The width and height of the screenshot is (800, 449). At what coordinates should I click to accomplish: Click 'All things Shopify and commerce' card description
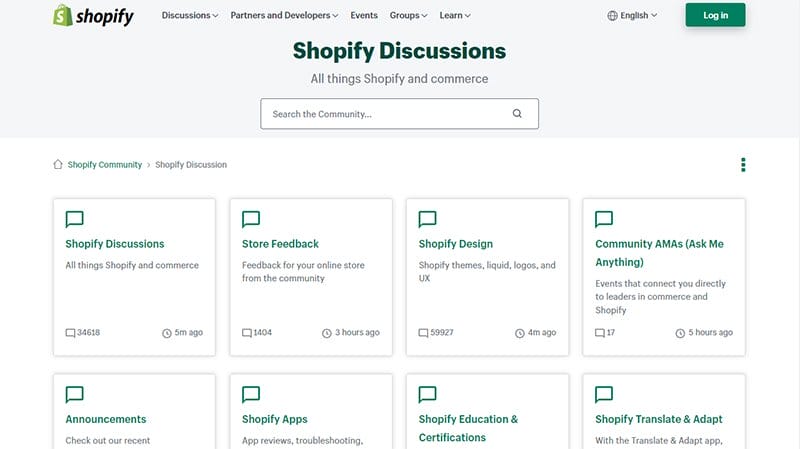132,265
